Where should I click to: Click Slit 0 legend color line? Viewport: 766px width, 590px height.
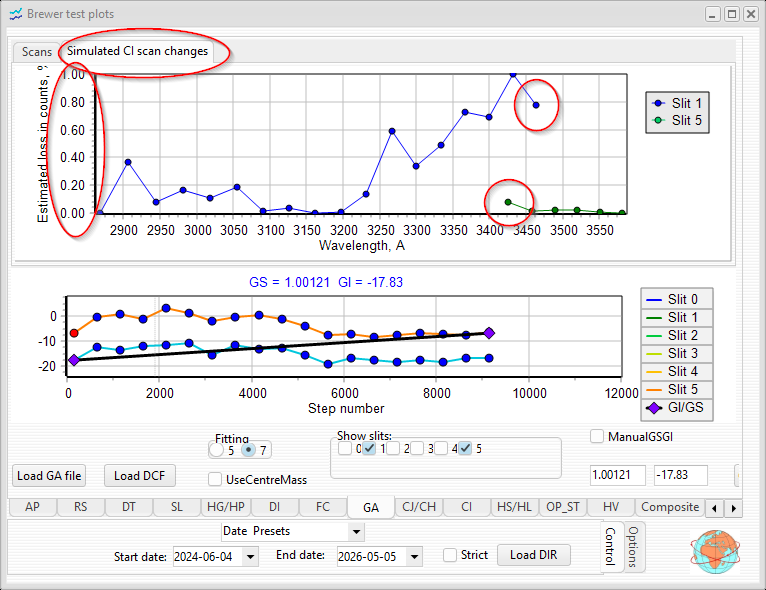[x=654, y=300]
